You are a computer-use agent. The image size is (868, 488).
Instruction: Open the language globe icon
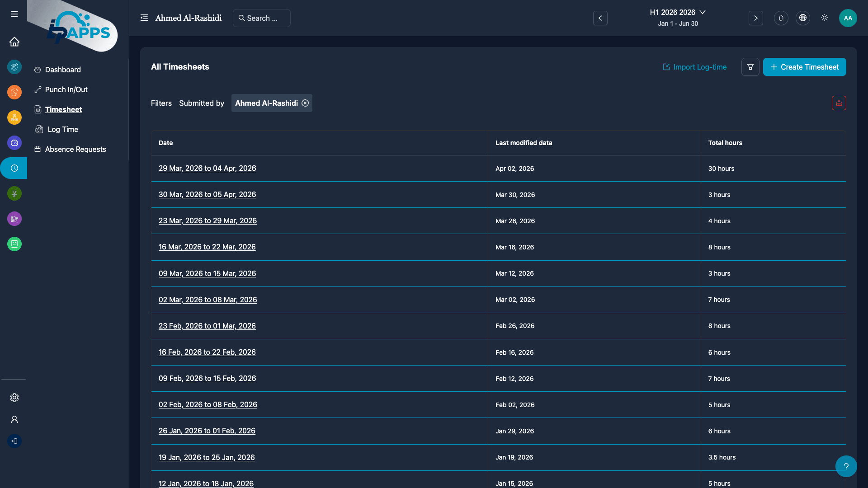[802, 18]
